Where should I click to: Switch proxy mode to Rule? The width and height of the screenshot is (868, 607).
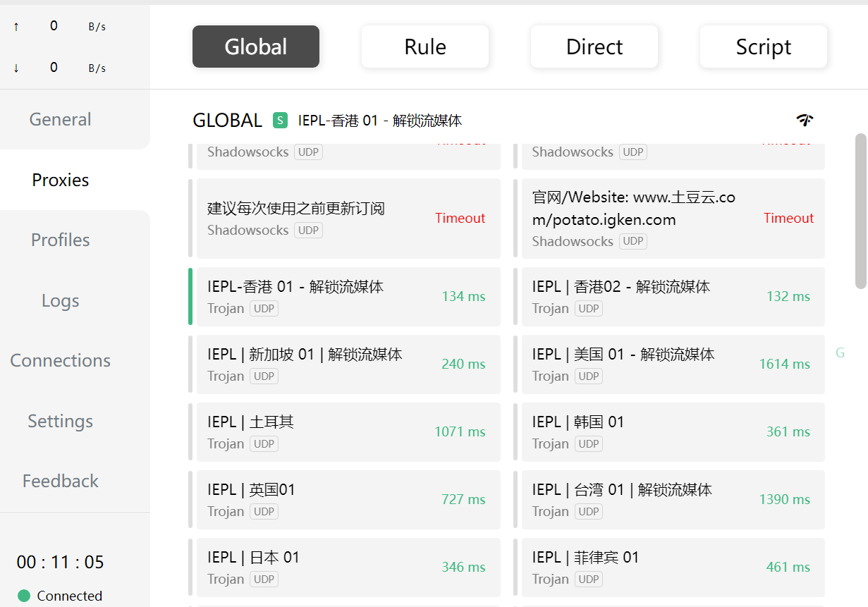[424, 47]
